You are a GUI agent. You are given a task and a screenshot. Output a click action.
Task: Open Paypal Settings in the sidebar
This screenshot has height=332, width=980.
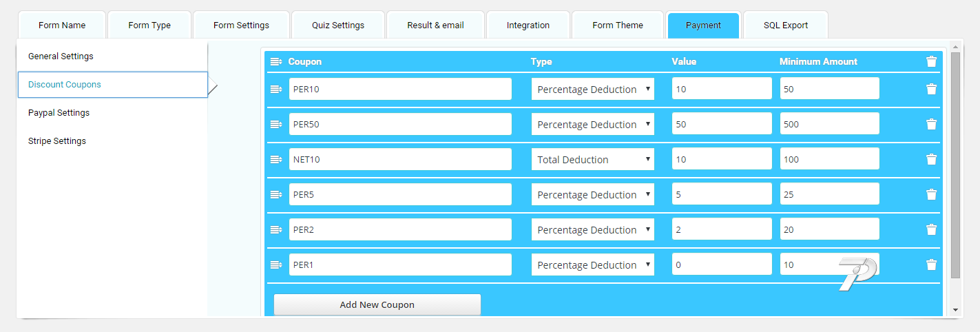tap(59, 113)
